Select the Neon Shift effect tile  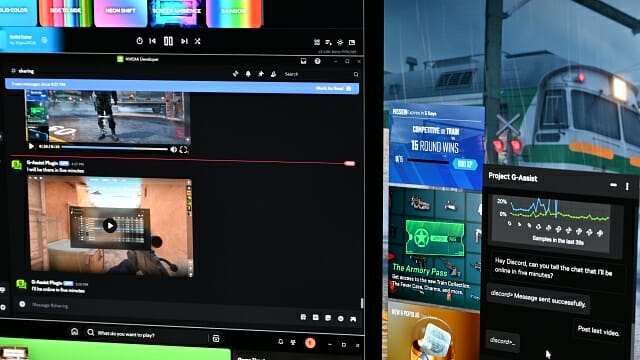120,13
